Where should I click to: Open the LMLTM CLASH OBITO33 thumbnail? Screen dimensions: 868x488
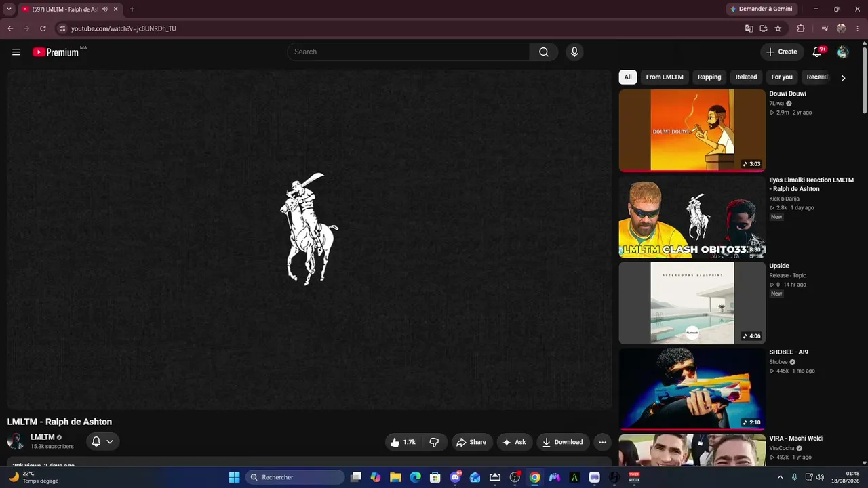point(692,217)
